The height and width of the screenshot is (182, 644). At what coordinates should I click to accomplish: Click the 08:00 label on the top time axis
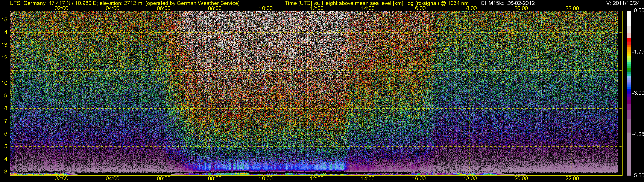point(214,8)
